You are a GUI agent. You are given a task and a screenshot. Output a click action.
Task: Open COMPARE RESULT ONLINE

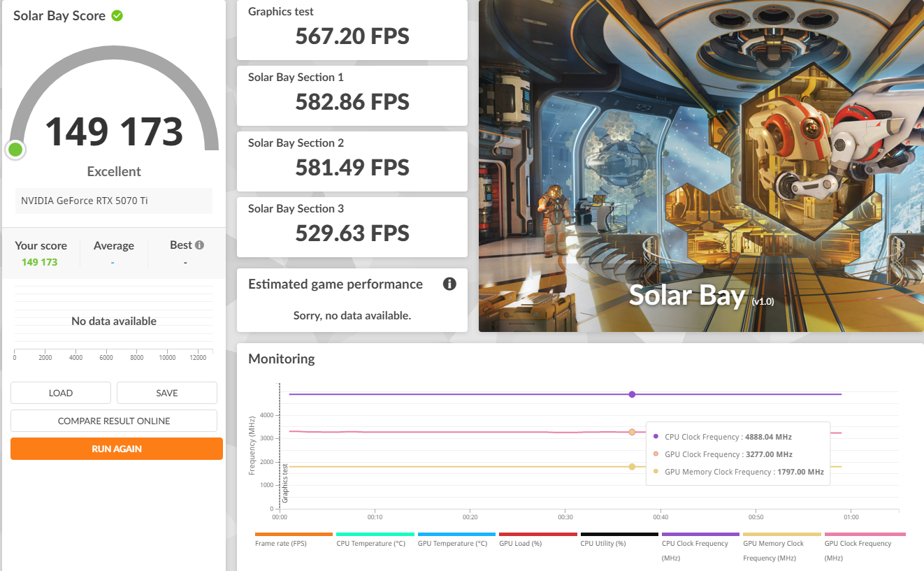coord(114,421)
